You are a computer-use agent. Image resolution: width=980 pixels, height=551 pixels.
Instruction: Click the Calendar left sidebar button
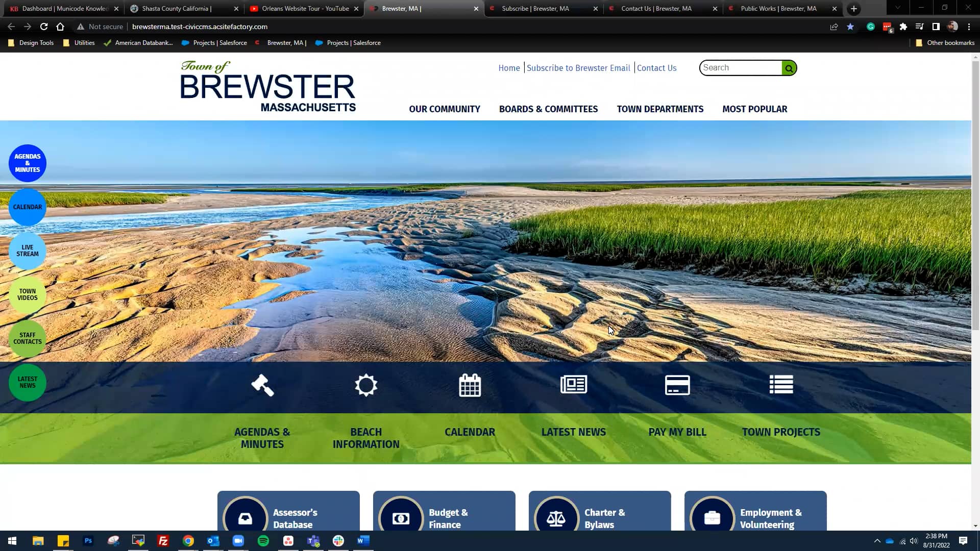[28, 207]
